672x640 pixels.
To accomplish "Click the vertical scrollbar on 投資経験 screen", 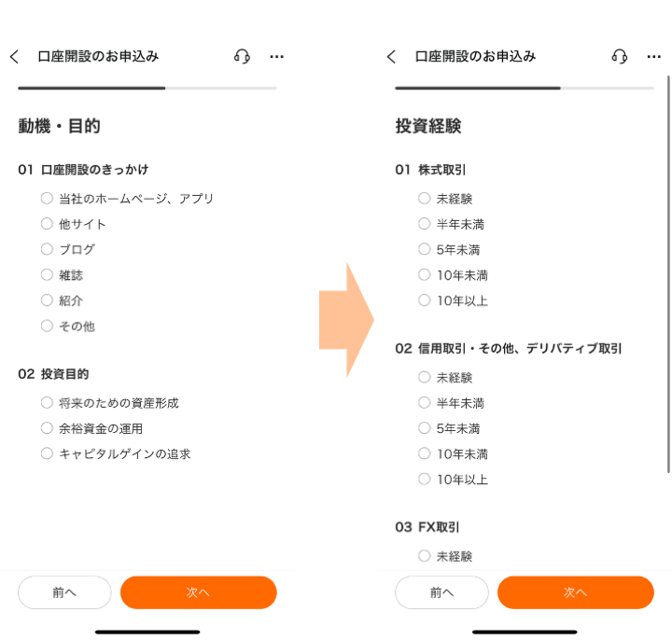I will [x=668, y=271].
